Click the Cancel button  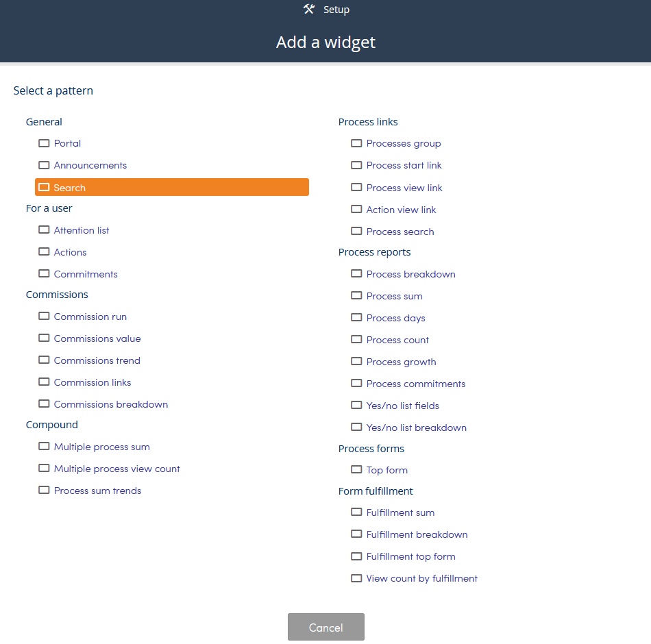point(326,627)
